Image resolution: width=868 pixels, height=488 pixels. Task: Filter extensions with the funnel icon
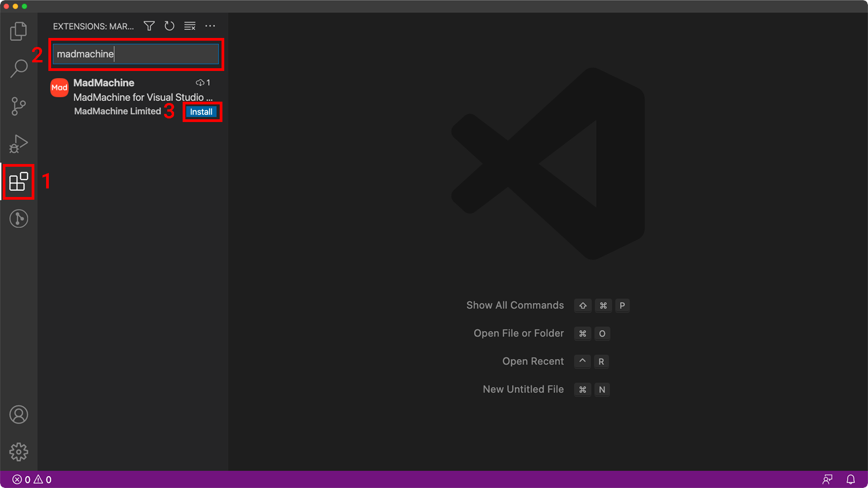click(149, 26)
